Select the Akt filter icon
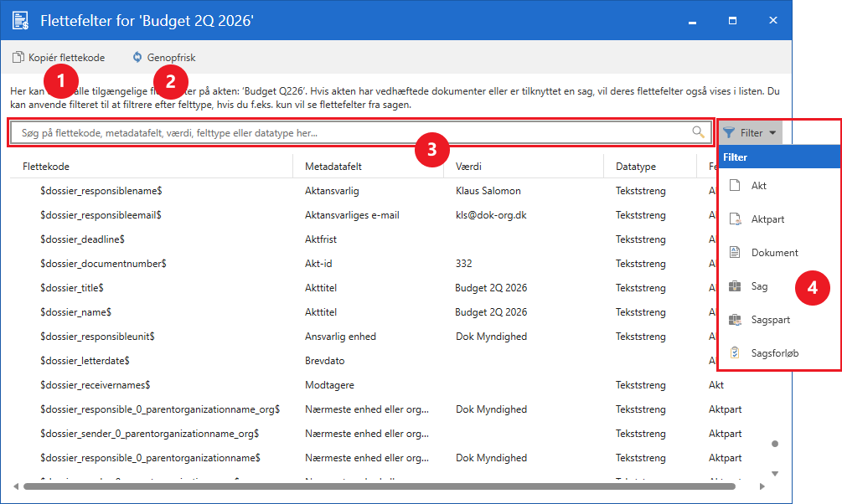 [735, 186]
